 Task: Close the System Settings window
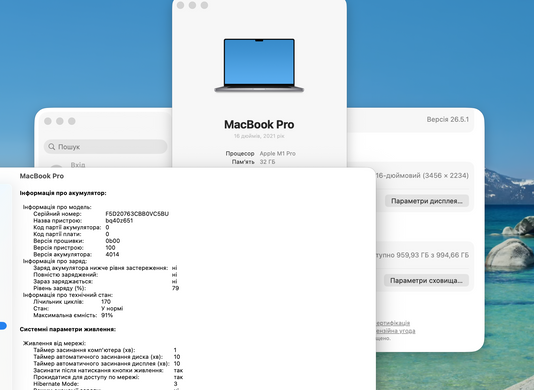48,121
